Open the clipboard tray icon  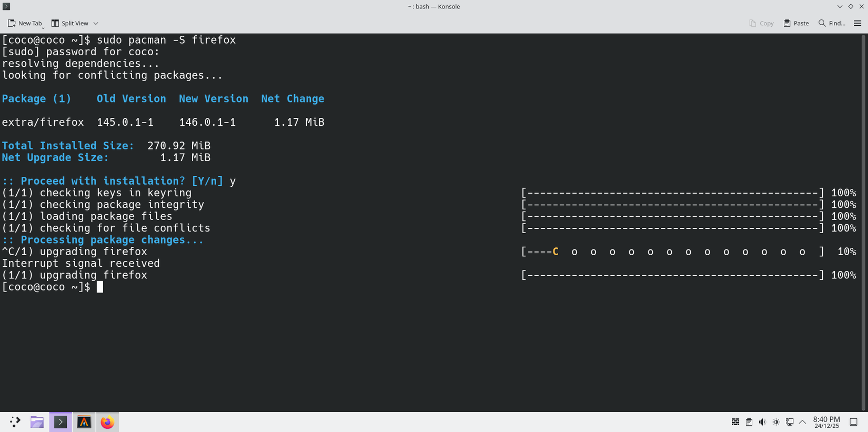(x=749, y=422)
